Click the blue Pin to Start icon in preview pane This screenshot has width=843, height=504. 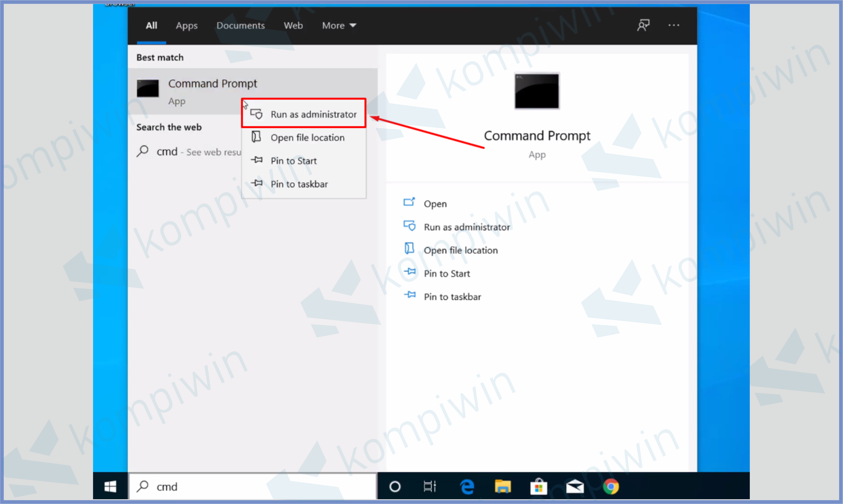[410, 271]
